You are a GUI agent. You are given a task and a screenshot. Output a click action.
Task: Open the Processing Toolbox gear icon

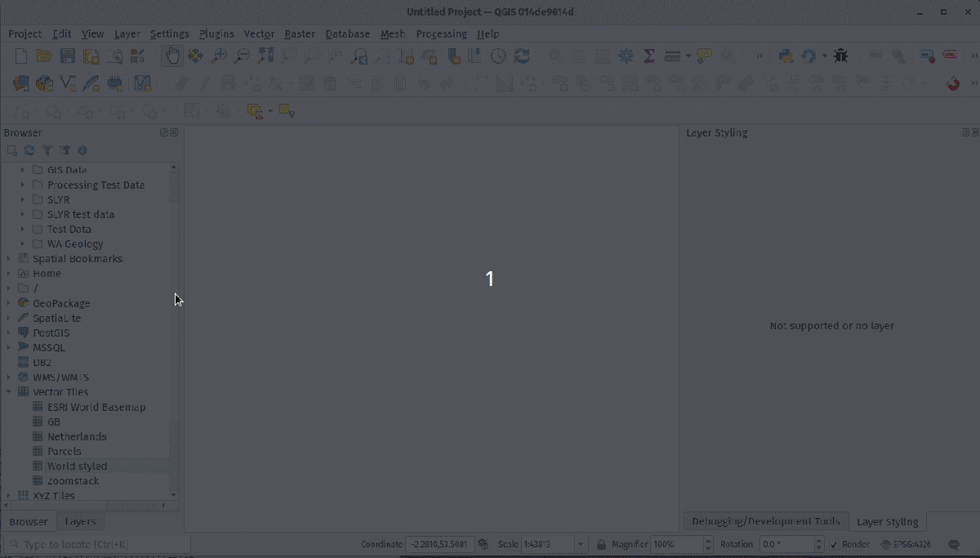(626, 56)
